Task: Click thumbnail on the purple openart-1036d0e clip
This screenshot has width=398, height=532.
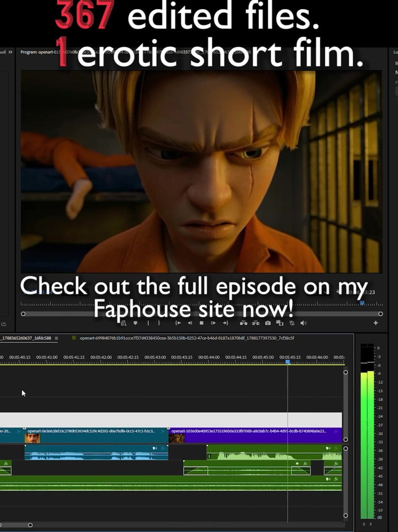Action: pos(177,439)
